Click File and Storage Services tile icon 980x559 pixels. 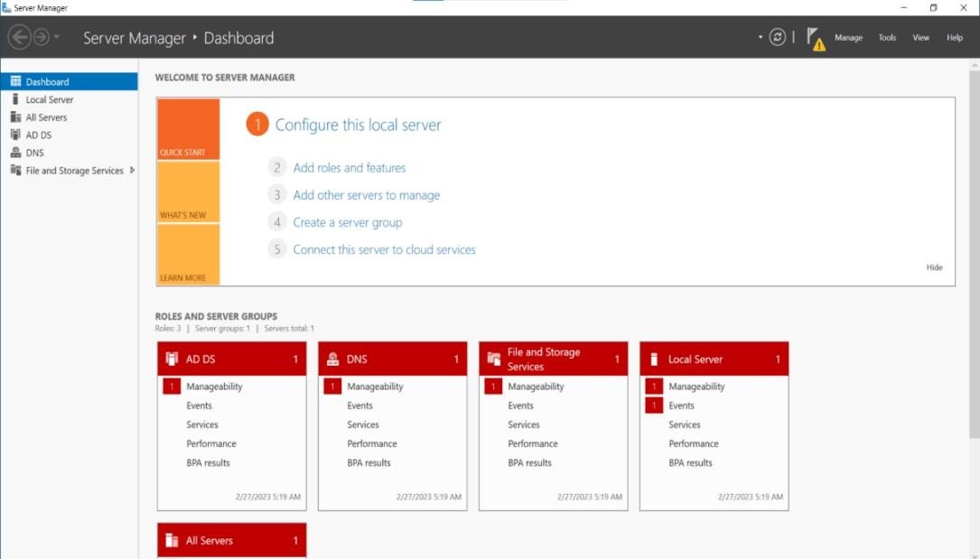coord(494,359)
